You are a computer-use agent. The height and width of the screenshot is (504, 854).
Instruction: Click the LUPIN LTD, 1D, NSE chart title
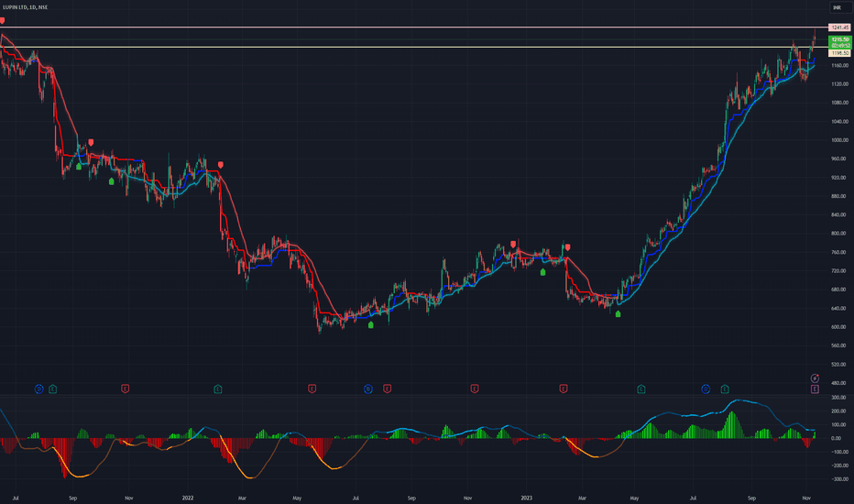[x=25, y=7]
